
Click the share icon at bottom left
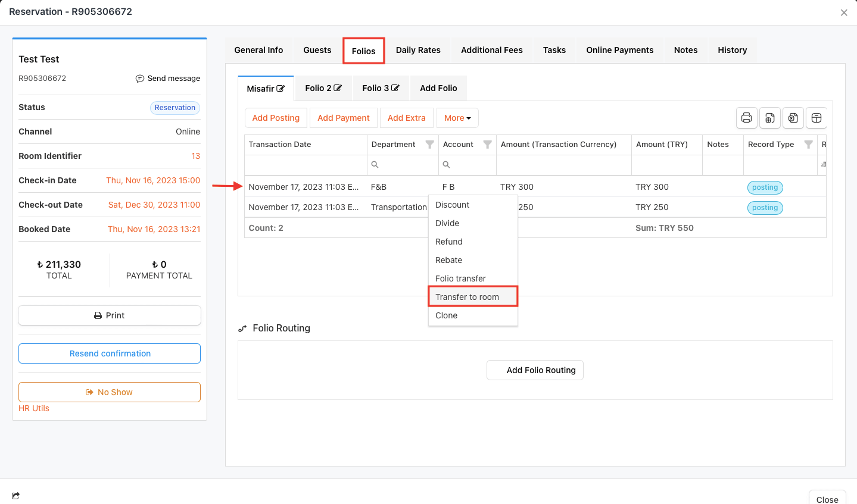15,496
